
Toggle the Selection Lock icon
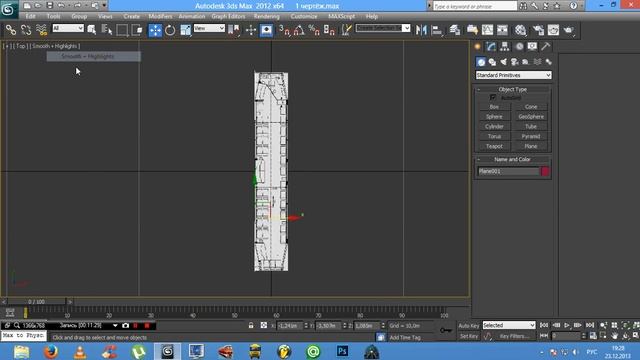pos(251,325)
